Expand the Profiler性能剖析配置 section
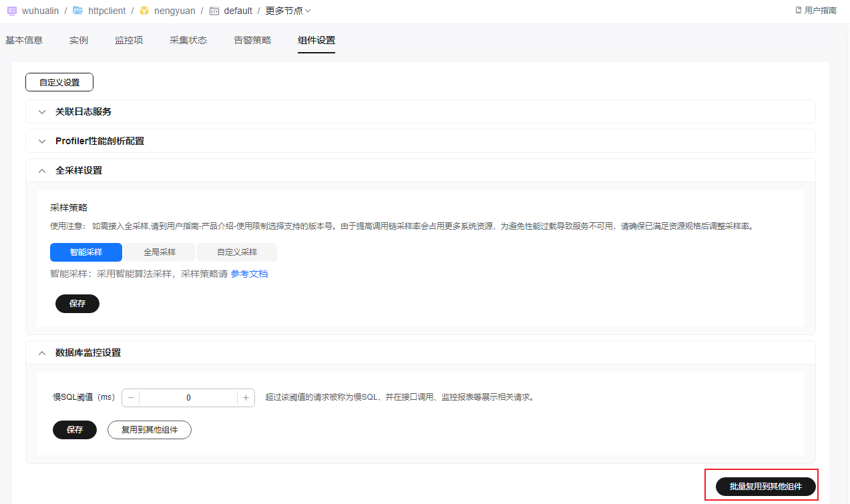The width and height of the screenshot is (850, 504). point(42,141)
